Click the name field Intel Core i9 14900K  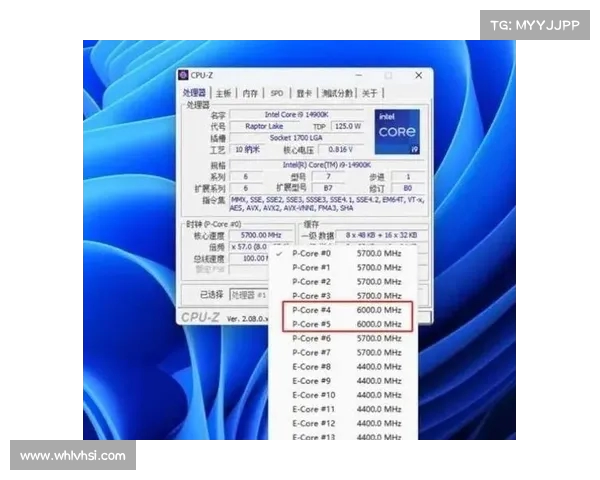click(x=297, y=115)
